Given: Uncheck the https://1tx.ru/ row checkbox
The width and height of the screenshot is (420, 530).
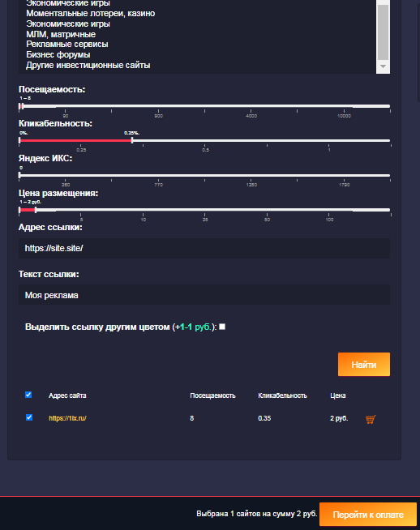Looking at the screenshot, I should tap(29, 417).
